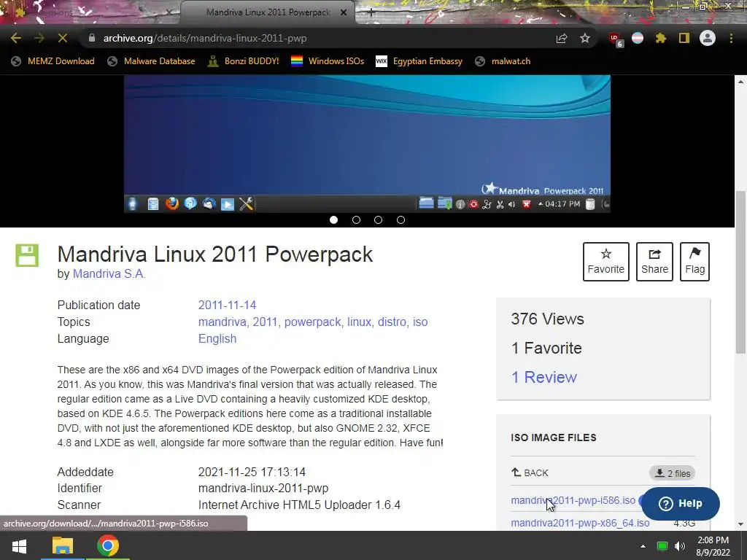The width and height of the screenshot is (747, 560).
Task: Go back using the browser back arrow
Action: click(16, 38)
